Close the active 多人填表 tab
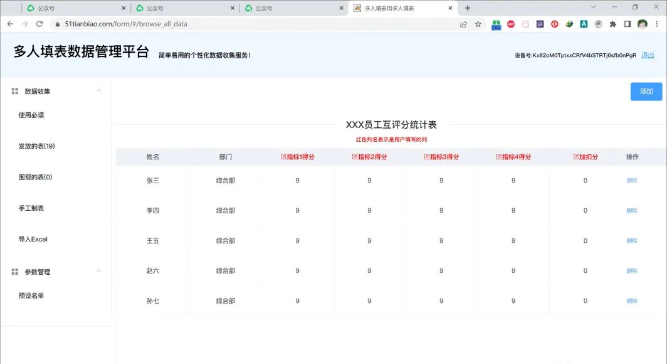This screenshot has height=364, width=667. point(450,8)
